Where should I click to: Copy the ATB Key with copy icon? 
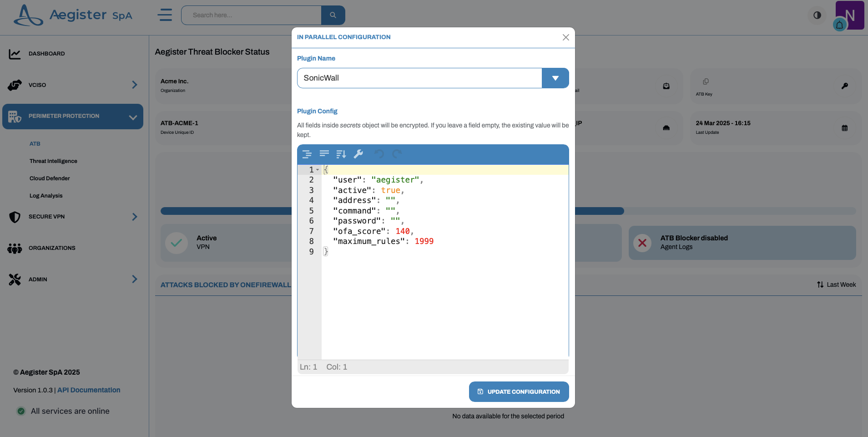tap(706, 81)
